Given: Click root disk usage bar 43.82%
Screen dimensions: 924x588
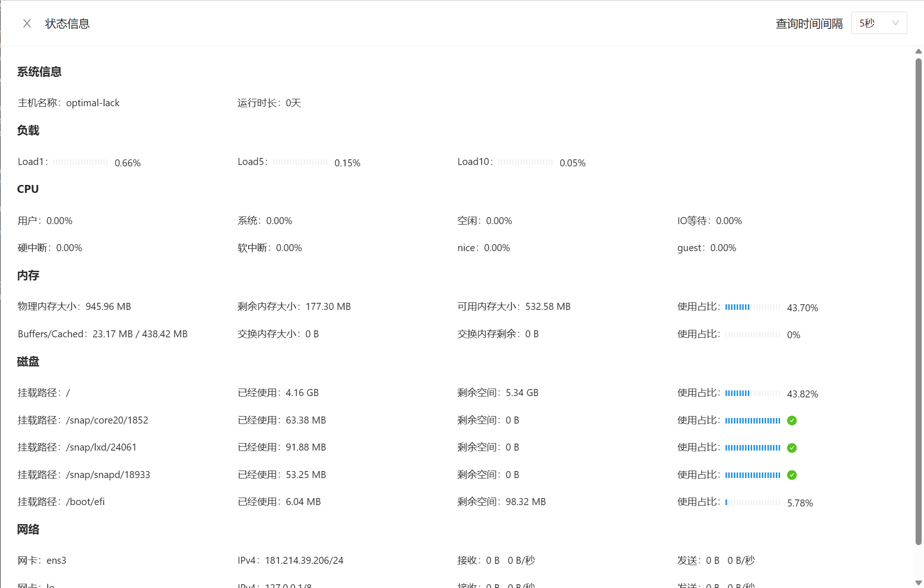Looking at the screenshot, I should pos(753,393).
